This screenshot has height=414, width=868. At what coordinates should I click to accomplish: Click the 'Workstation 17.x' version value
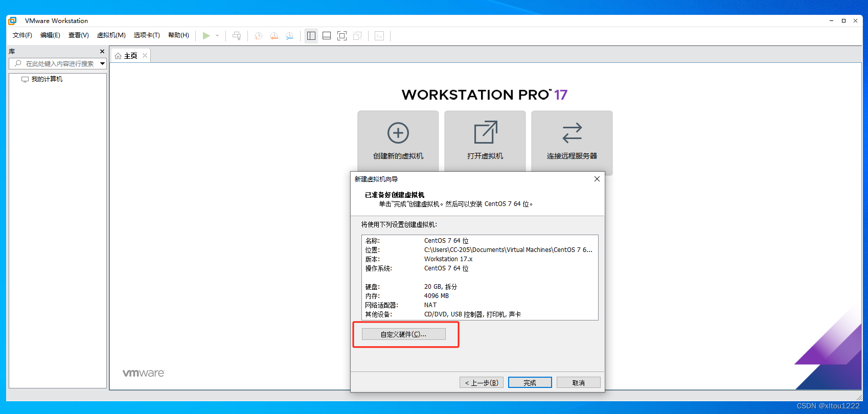click(x=448, y=259)
